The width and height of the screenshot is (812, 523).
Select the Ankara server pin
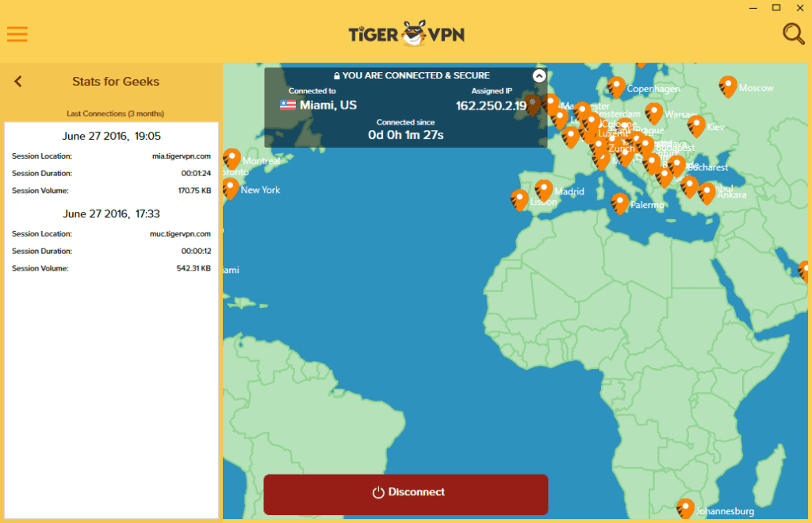coord(707,194)
